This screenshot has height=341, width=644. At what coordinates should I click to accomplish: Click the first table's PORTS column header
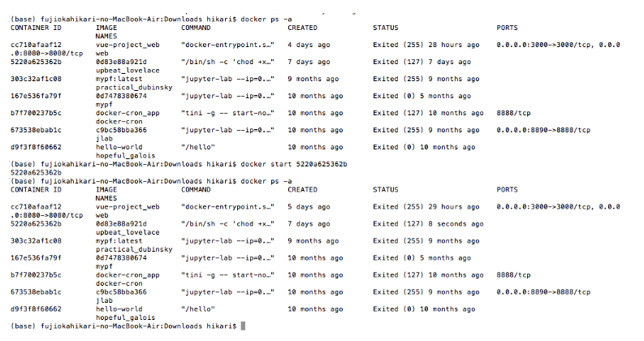(508, 28)
